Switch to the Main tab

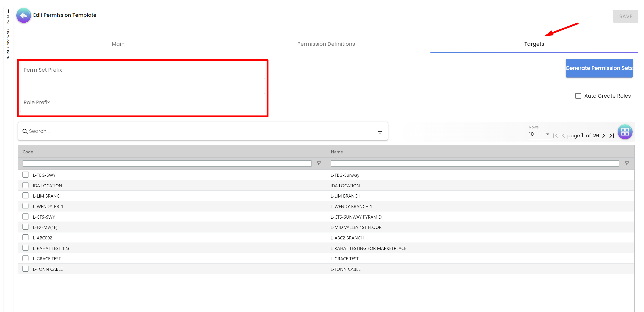coord(118,44)
